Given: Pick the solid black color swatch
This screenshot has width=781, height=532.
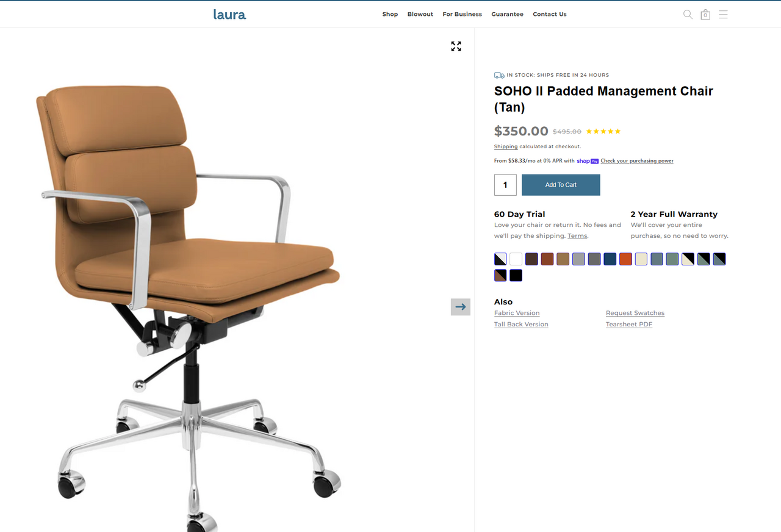Looking at the screenshot, I should (516, 275).
